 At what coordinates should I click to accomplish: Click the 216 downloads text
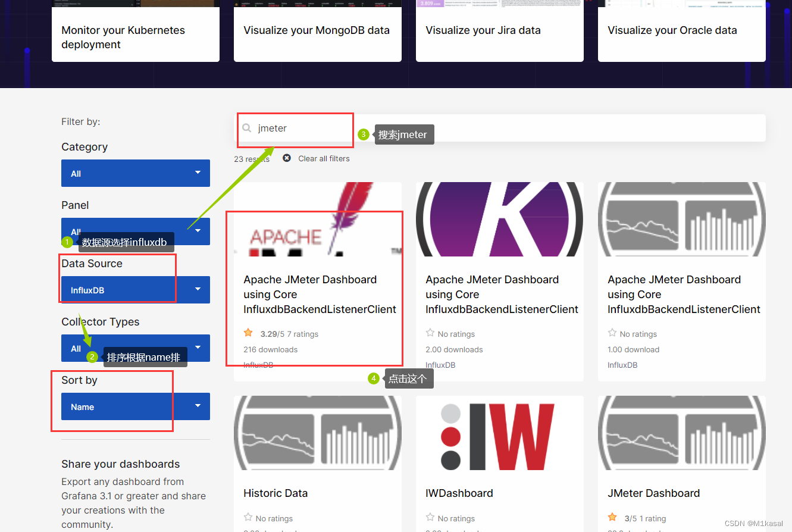(271, 350)
